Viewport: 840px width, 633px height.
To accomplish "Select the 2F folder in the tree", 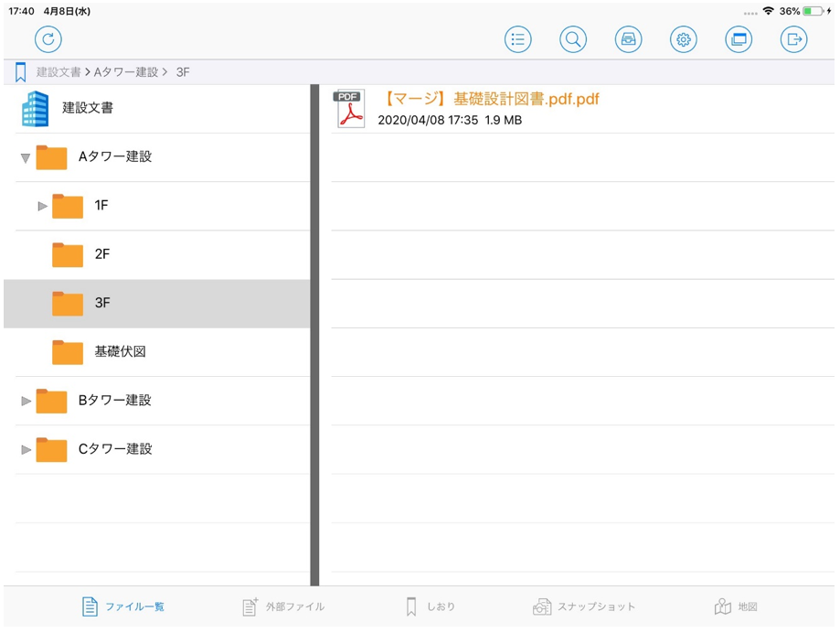I will click(101, 254).
